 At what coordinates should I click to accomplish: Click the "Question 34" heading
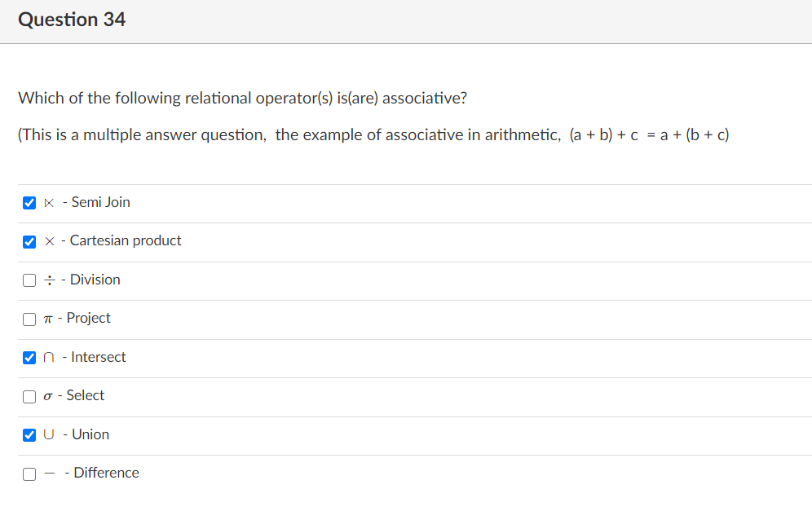coord(72,20)
